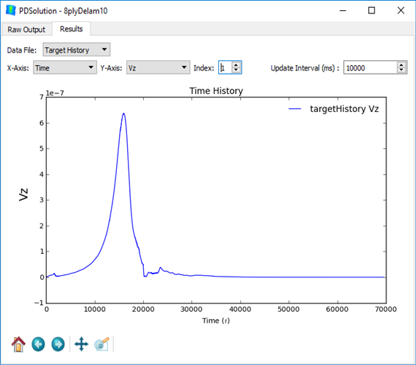Click the PDSolution app icon in title bar
Image resolution: width=416 pixels, height=365 pixels.
[11, 10]
